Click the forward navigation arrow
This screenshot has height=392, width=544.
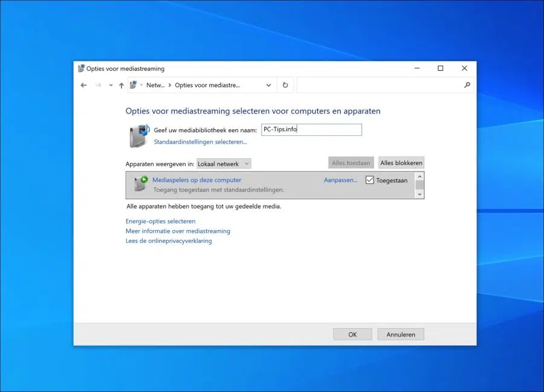(99, 85)
